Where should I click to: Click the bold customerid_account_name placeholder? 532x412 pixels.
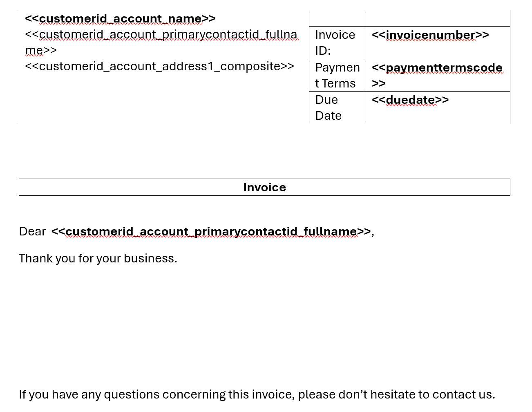point(120,19)
